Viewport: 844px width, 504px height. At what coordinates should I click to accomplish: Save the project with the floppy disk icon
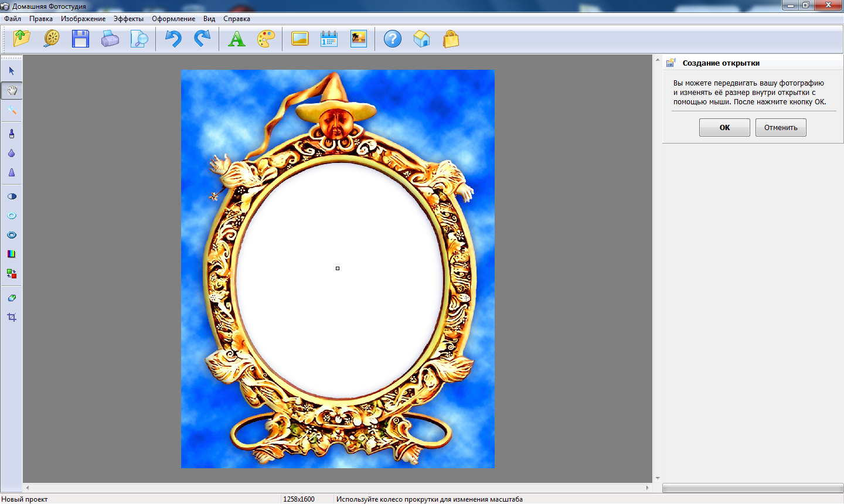tap(80, 39)
